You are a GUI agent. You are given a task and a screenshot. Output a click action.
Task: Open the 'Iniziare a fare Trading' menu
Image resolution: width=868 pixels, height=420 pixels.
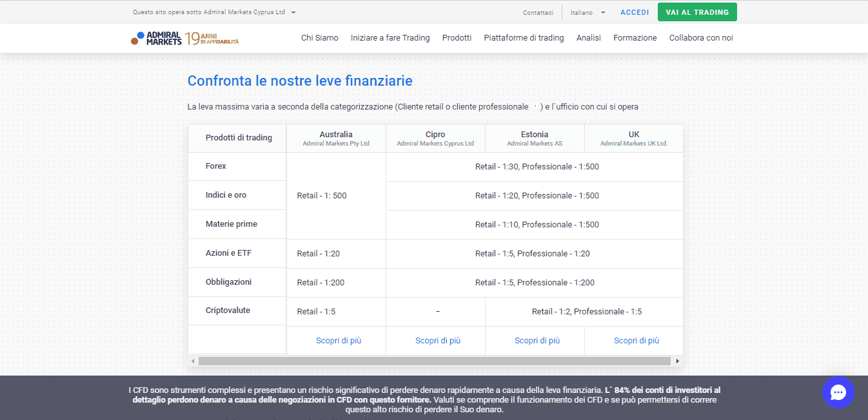click(390, 38)
